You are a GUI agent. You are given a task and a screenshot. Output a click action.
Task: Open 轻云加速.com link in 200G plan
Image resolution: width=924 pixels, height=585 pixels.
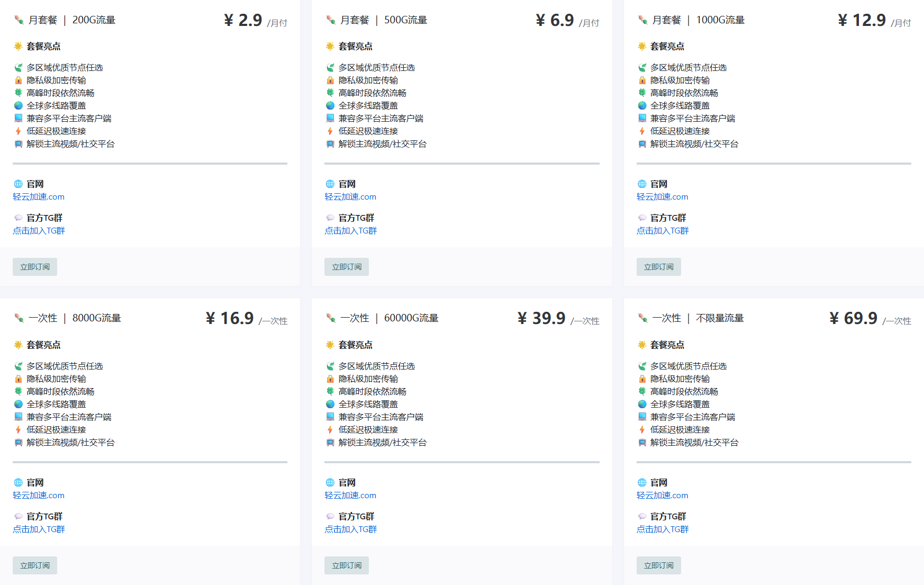click(x=39, y=197)
